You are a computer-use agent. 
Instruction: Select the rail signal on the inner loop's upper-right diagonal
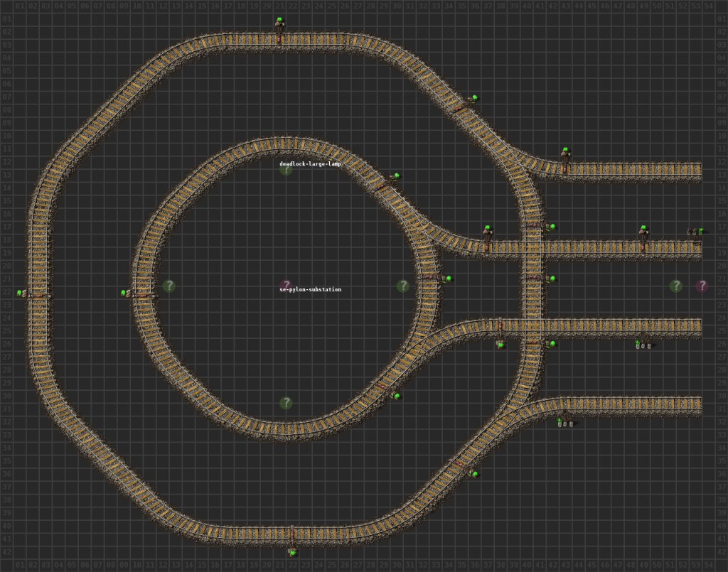coord(396,176)
